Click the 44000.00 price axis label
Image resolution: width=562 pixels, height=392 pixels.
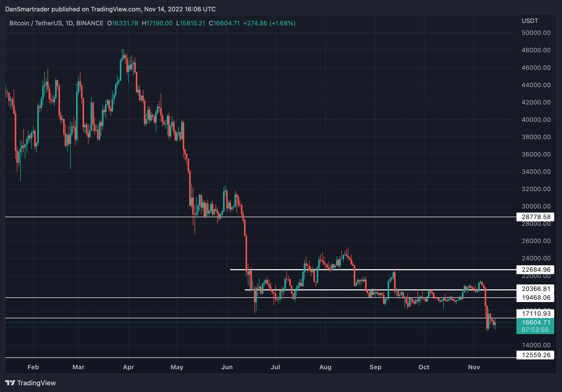(536, 85)
